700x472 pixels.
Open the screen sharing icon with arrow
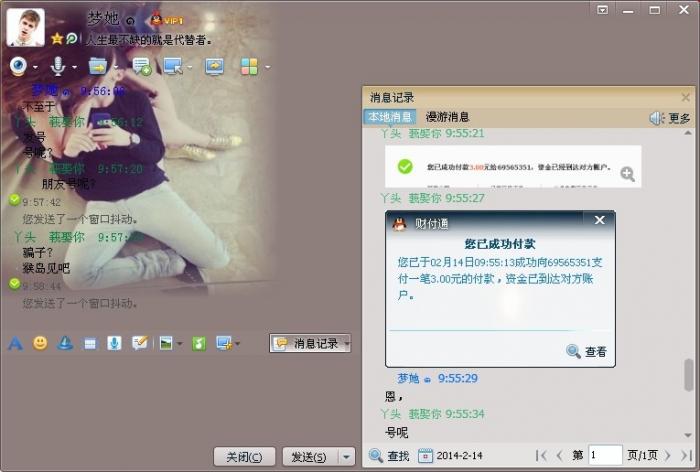[214, 67]
